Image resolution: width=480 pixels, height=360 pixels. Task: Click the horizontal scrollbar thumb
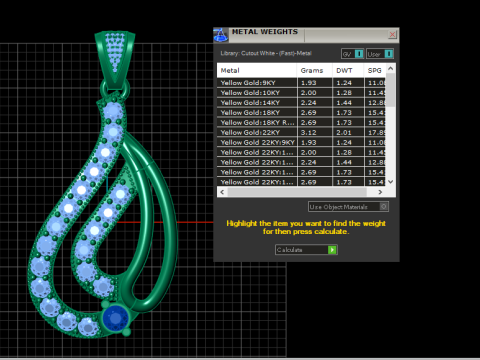tap(297, 192)
